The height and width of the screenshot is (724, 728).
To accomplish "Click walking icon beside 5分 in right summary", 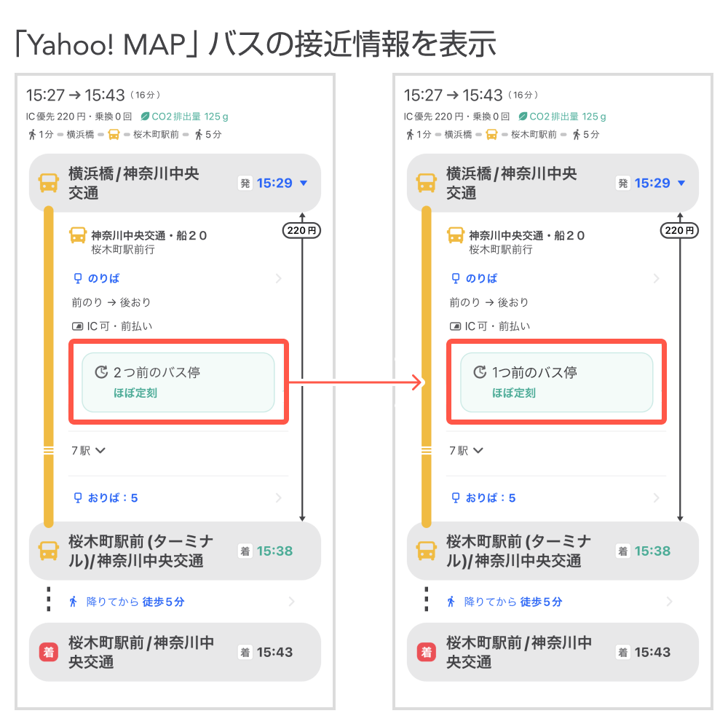I will point(577,135).
